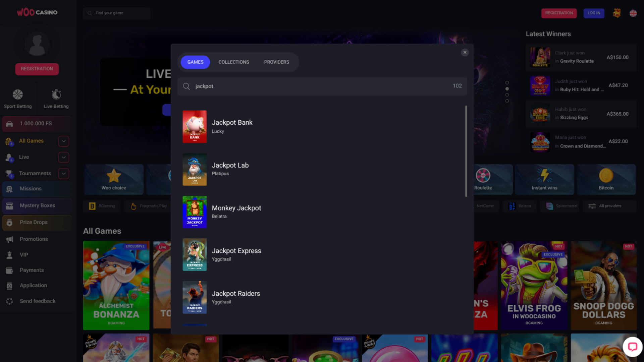Expand the Tournaments dropdown
644x362 pixels.
point(63,173)
